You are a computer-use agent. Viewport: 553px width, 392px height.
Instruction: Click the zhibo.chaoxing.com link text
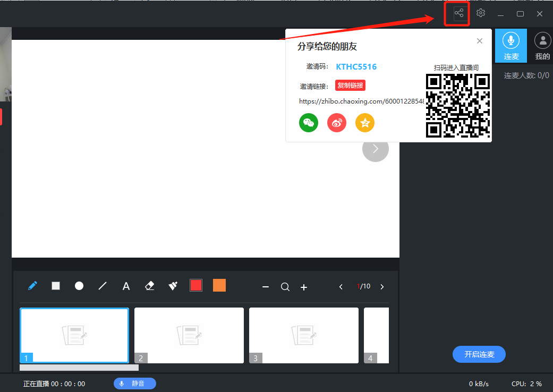click(361, 101)
